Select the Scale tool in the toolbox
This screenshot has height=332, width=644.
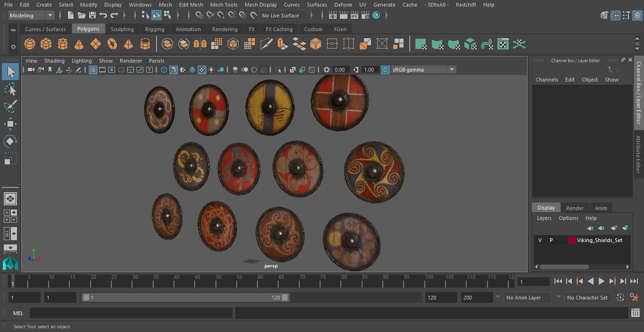pos(10,159)
